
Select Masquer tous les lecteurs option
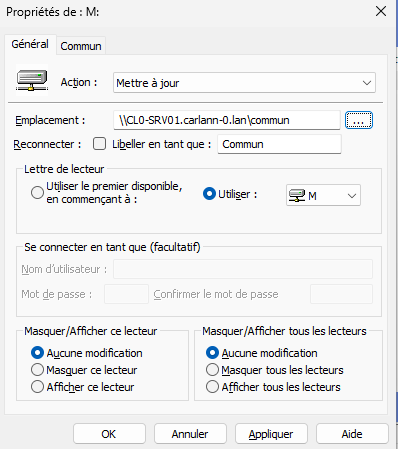[212, 370]
